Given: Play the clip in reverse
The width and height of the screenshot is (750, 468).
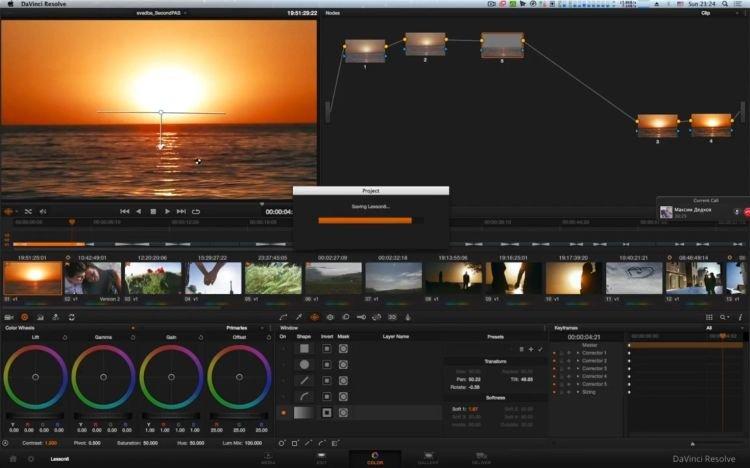Looking at the screenshot, I should tap(139, 211).
